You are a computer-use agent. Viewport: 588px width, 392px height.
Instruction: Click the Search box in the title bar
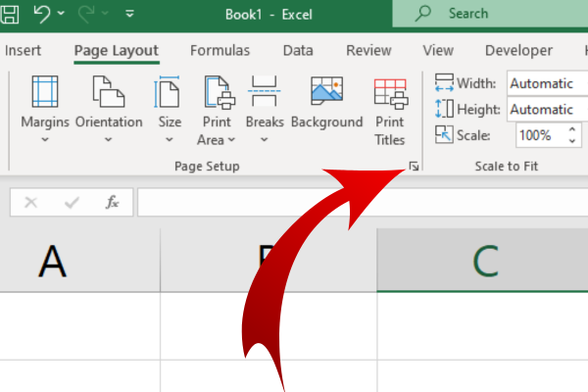pos(490,14)
